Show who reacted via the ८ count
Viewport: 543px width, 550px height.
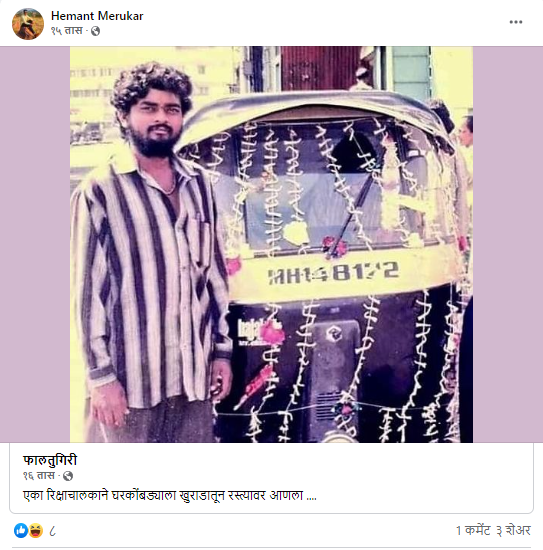[x=52, y=531]
